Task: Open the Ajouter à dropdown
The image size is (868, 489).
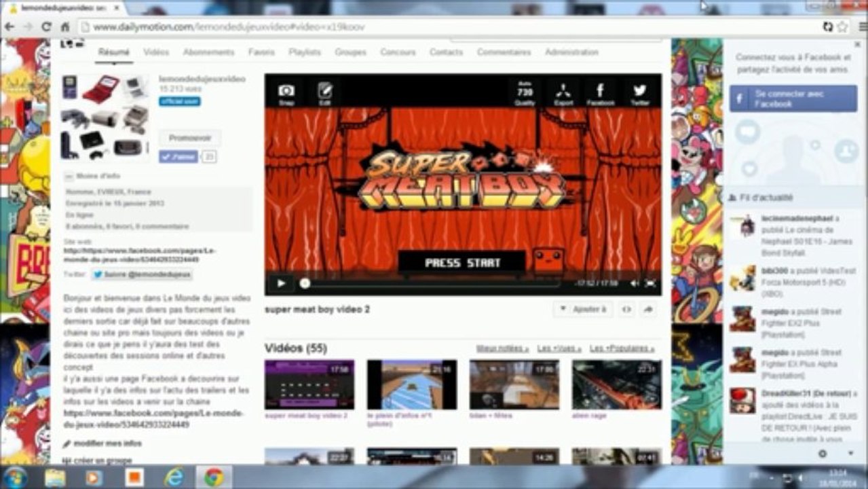Action: [583, 310]
